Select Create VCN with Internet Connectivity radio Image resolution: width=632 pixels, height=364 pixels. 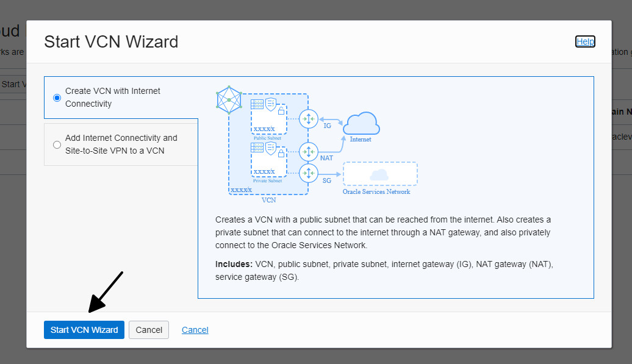click(x=57, y=98)
